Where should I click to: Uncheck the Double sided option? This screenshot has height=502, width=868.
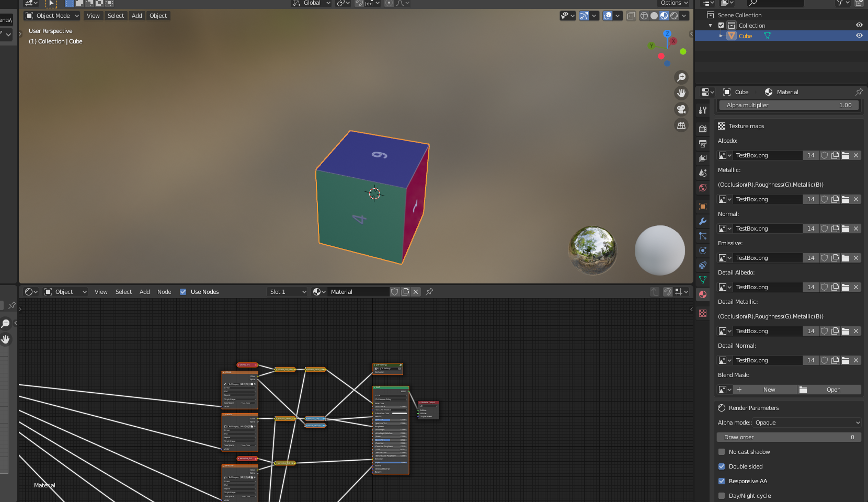coord(722,466)
